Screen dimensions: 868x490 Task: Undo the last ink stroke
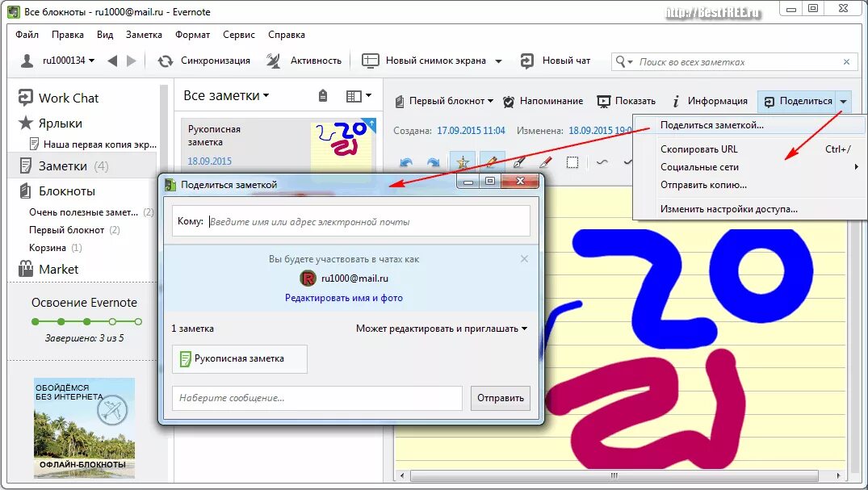coord(406,163)
